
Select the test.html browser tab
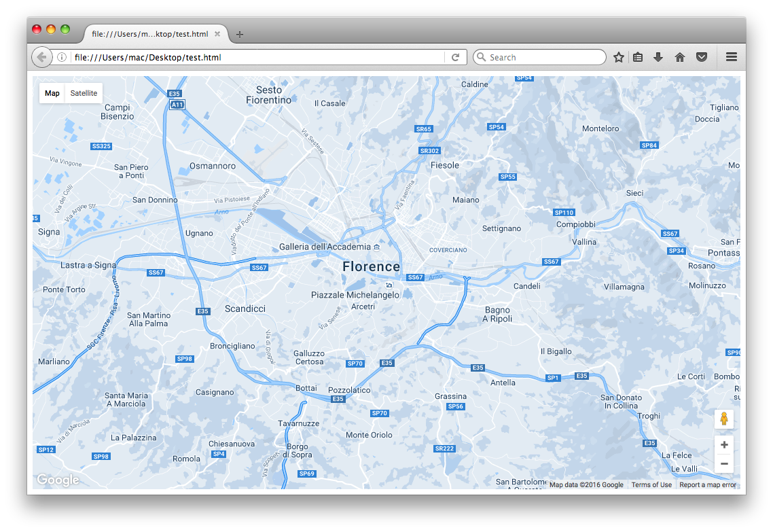tap(156, 34)
